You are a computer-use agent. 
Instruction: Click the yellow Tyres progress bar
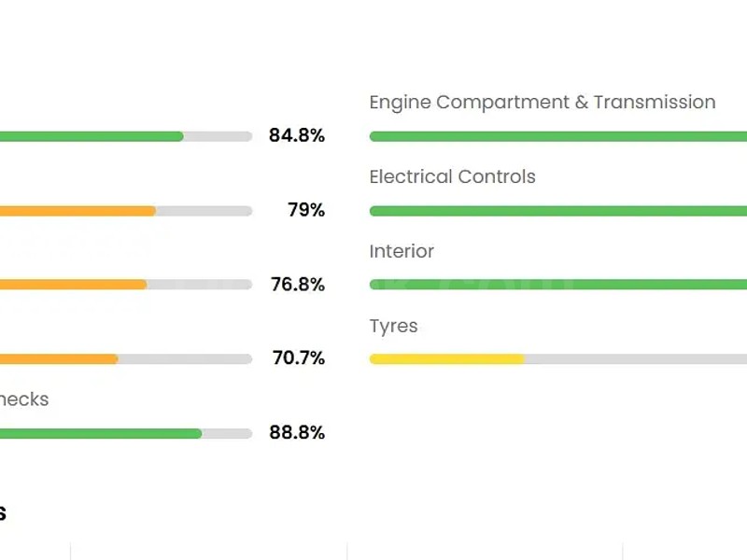pyautogui.click(x=446, y=358)
